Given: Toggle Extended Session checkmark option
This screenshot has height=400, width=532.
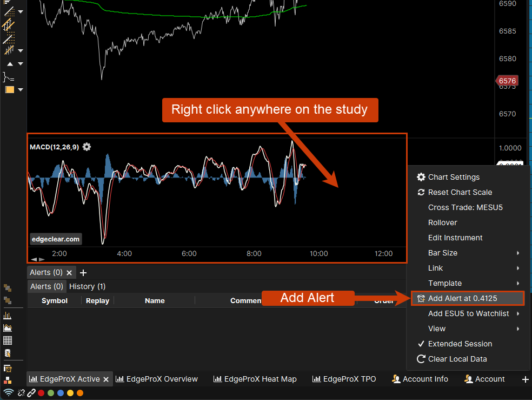Looking at the screenshot, I should [460, 344].
